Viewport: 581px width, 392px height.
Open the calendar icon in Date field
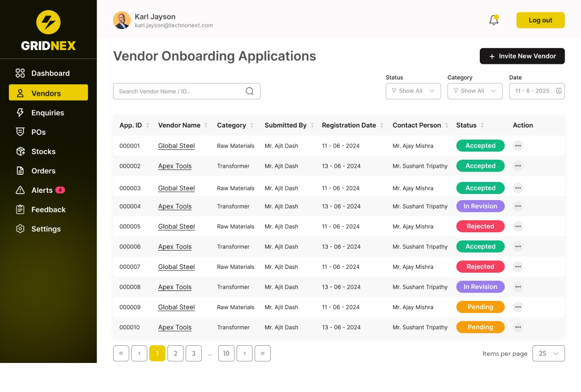click(x=559, y=91)
